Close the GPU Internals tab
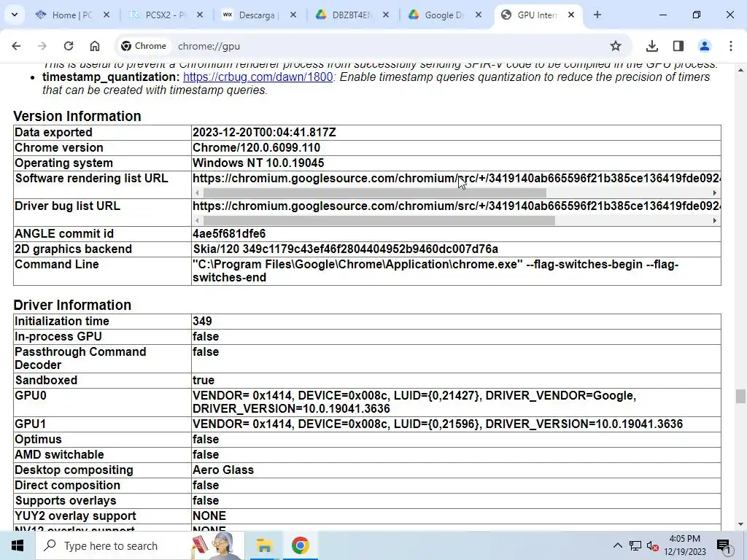 [571, 15]
